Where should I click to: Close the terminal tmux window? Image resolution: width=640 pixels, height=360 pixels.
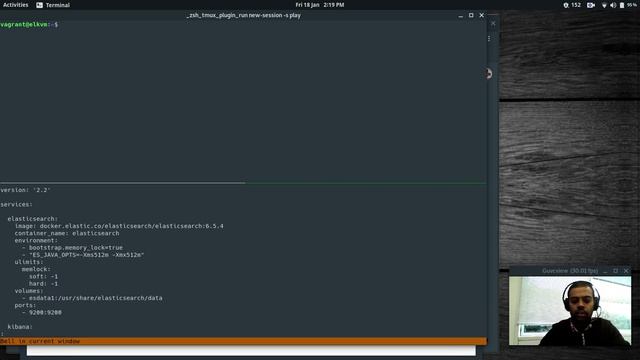pos(482,15)
